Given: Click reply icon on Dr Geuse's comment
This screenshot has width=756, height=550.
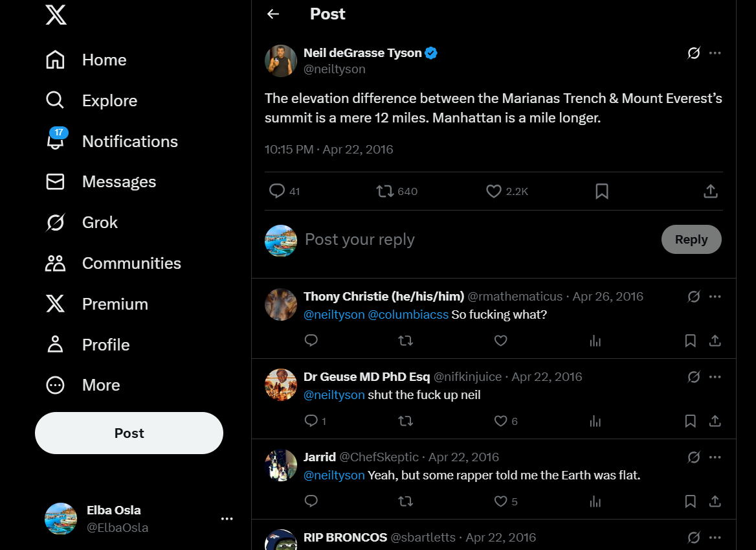Looking at the screenshot, I should click(311, 421).
